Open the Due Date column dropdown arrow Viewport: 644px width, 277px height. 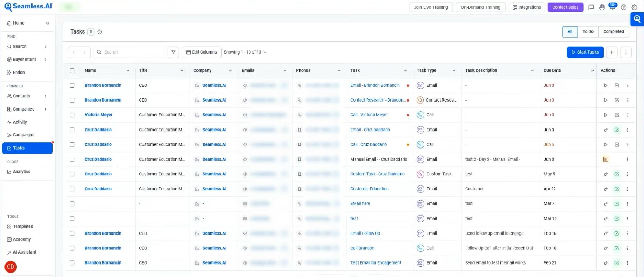[x=592, y=71]
